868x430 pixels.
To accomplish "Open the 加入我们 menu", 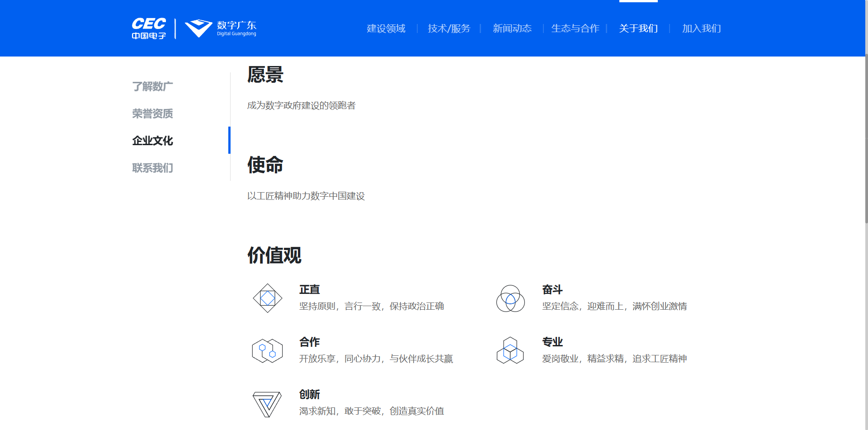I will [702, 28].
